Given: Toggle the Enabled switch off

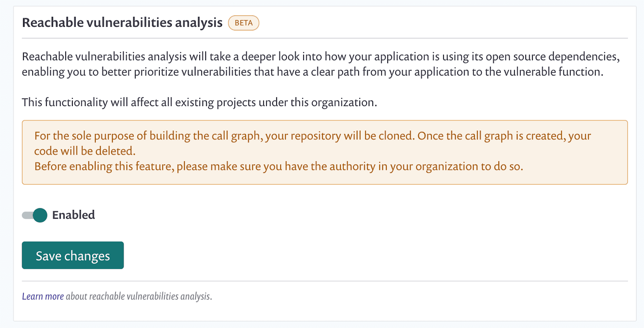Looking at the screenshot, I should [35, 215].
